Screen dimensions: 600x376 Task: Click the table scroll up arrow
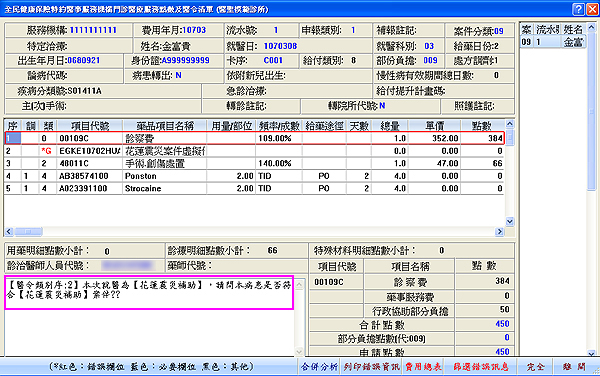509,124
